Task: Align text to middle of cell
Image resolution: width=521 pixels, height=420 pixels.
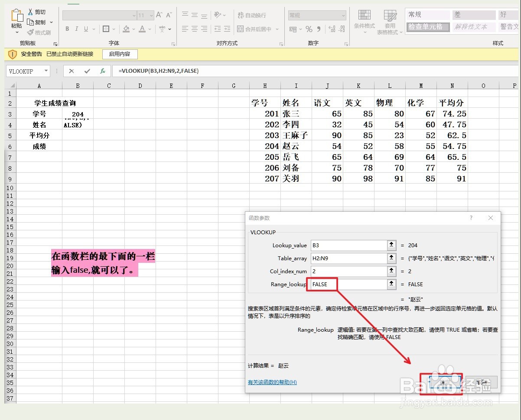Action: coord(195,15)
